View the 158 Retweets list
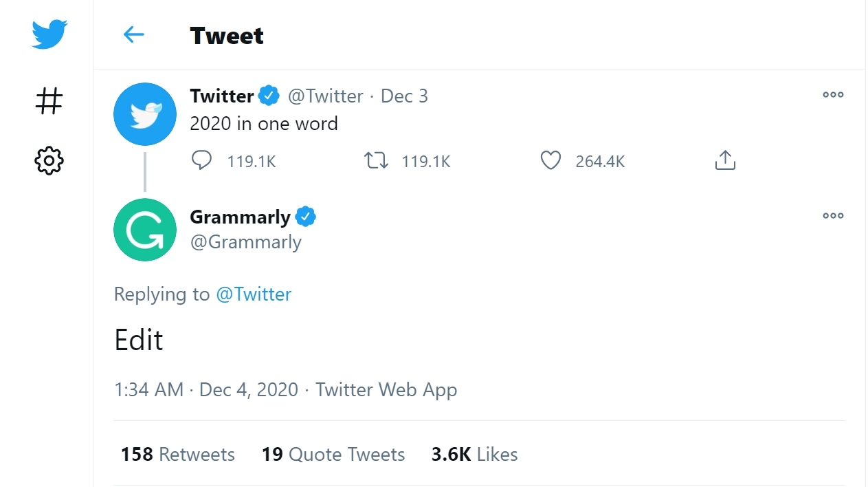 click(178, 455)
